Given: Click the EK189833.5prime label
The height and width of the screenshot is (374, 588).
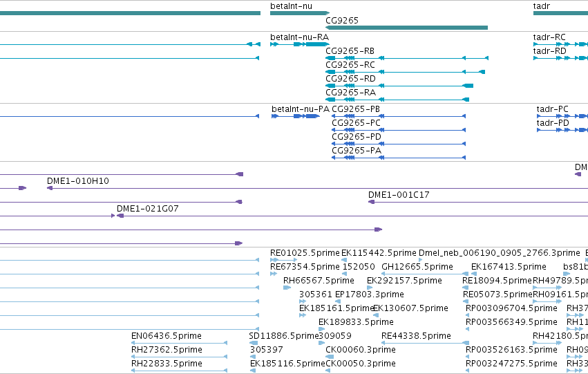Looking at the screenshot, I should point(356,322).
